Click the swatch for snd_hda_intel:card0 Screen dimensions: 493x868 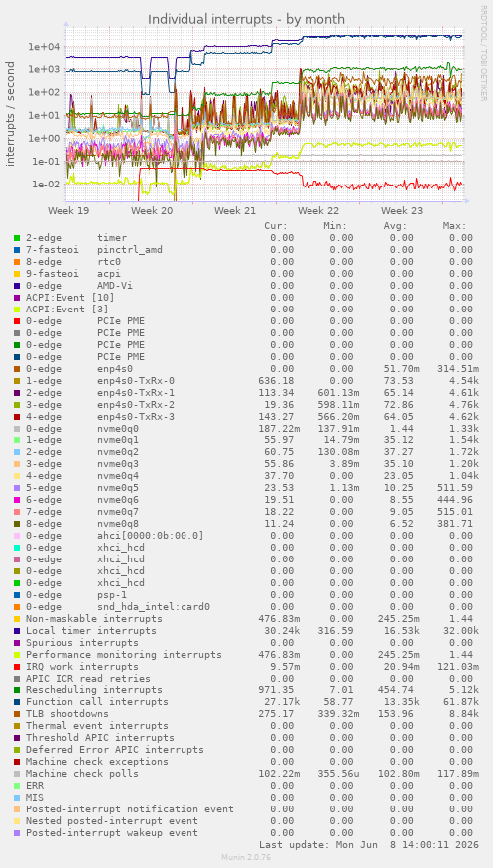pos(17,607)
